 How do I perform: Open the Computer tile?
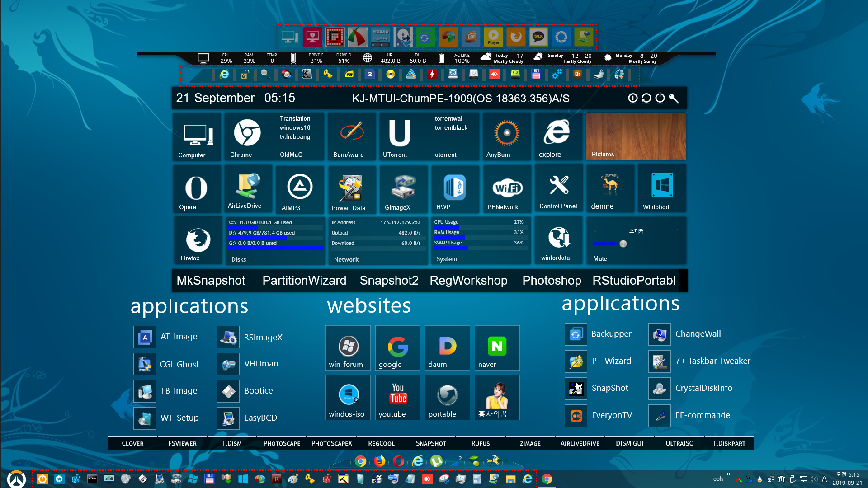[x=197, y=137]
